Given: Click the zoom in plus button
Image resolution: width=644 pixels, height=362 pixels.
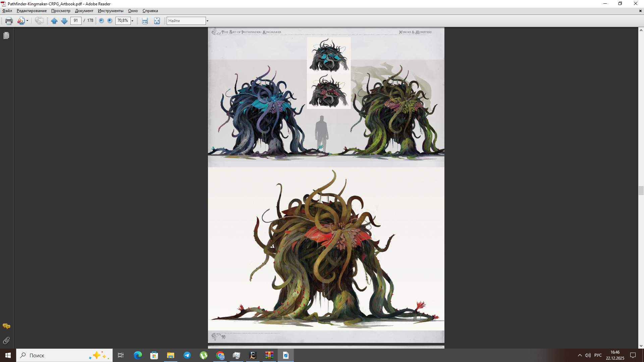Looking at the screenshot, I should click(x=110, y=21).
